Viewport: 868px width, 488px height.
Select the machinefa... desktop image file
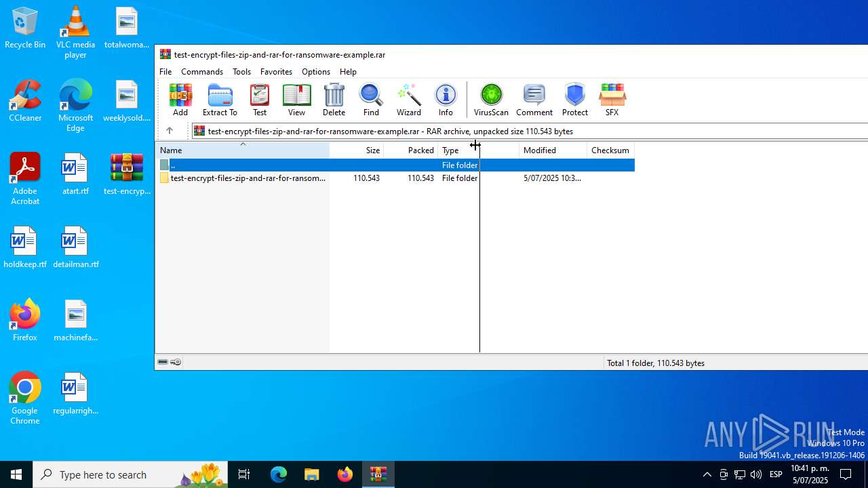point(75,321)
